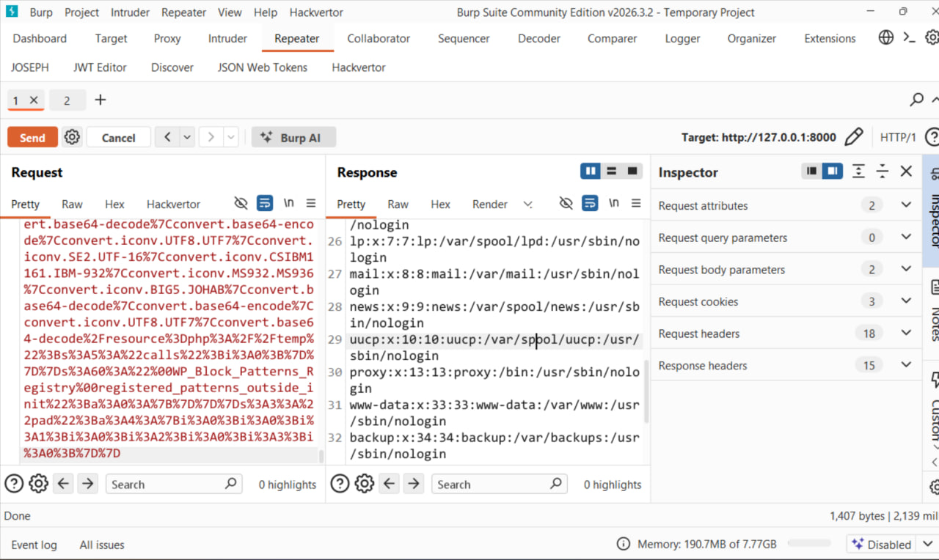The width and height of the screenshot is (939, 560).
Task: Toggle non-printable \n characters in the Request panel
Action: [289, 203]
